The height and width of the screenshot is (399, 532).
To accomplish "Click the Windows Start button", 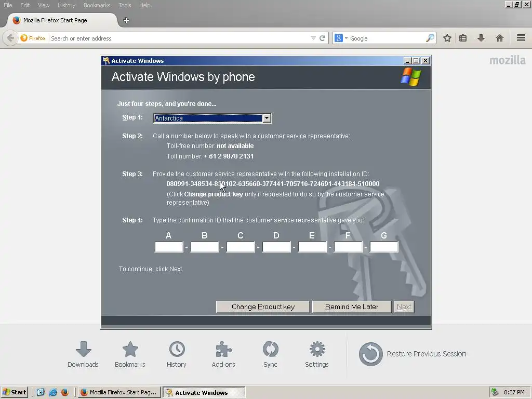I will (14, 392).
